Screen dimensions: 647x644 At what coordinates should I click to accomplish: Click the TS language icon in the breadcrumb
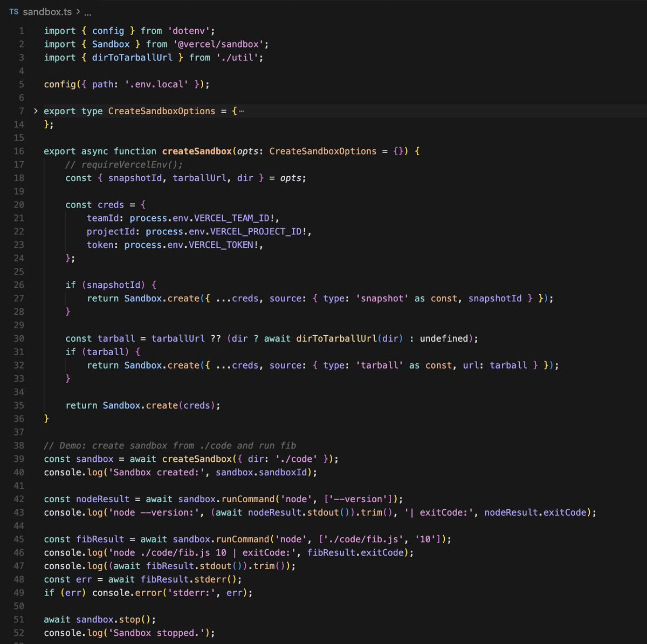coord(13,10)
